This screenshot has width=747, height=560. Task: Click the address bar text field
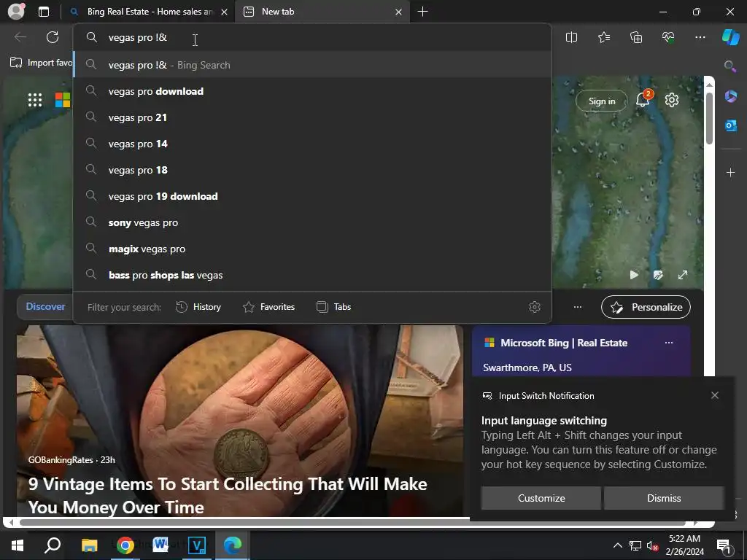(312, 38)
